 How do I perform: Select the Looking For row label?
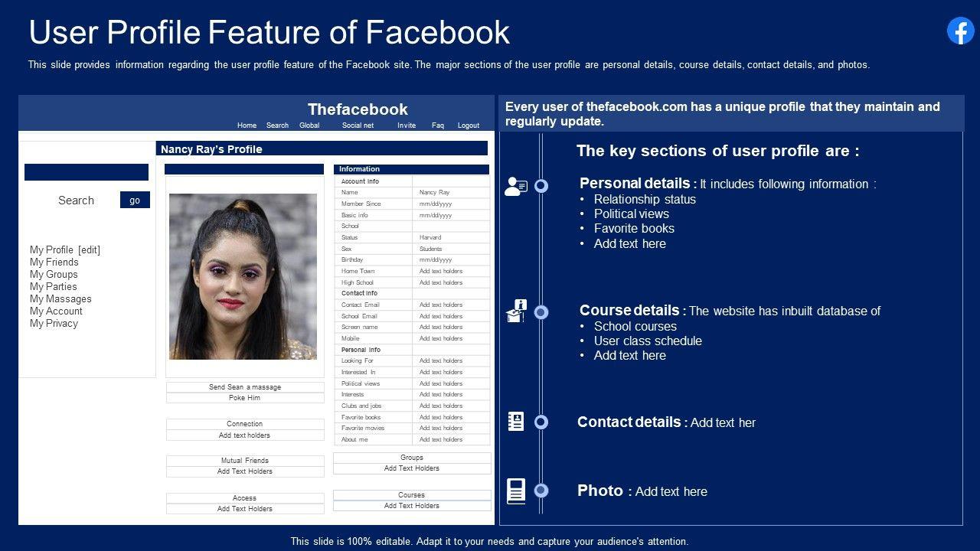coord(358,360)
